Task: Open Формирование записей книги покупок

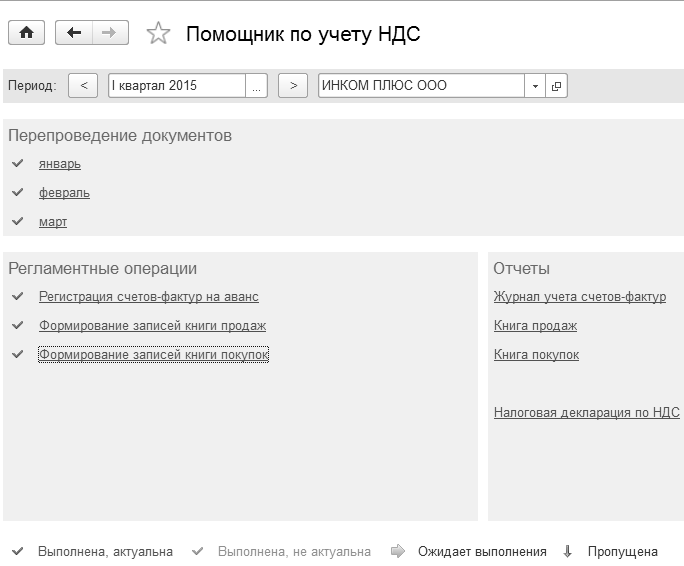Action: click(154, 354)
